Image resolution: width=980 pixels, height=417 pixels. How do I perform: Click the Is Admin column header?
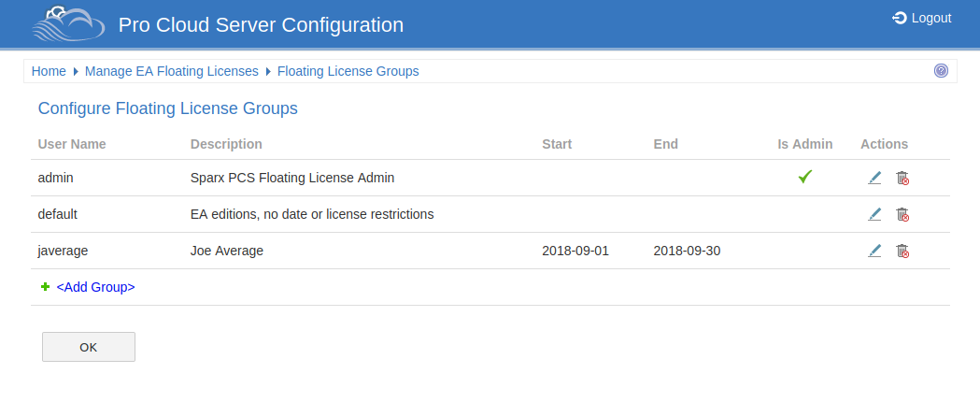804,144
